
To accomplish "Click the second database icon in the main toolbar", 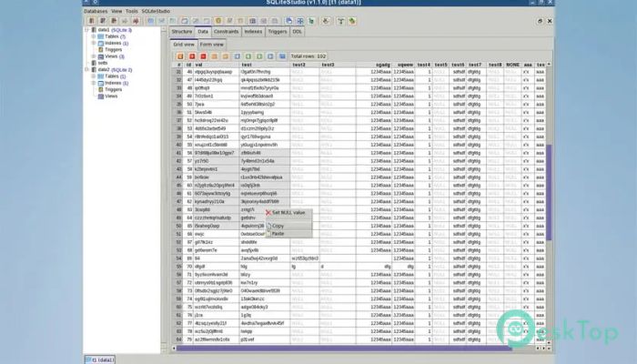I will (x=103, y=21).
